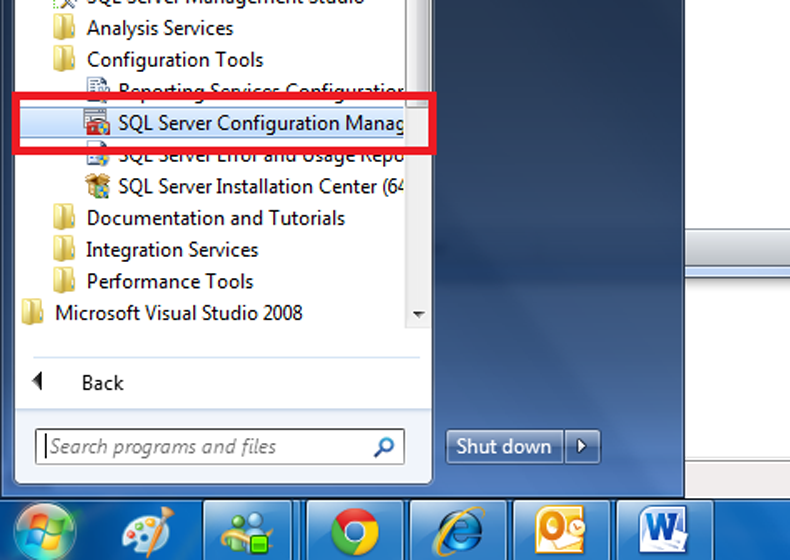
Task: Launch Google Chrome from taskbar
Action: point(354,531)
